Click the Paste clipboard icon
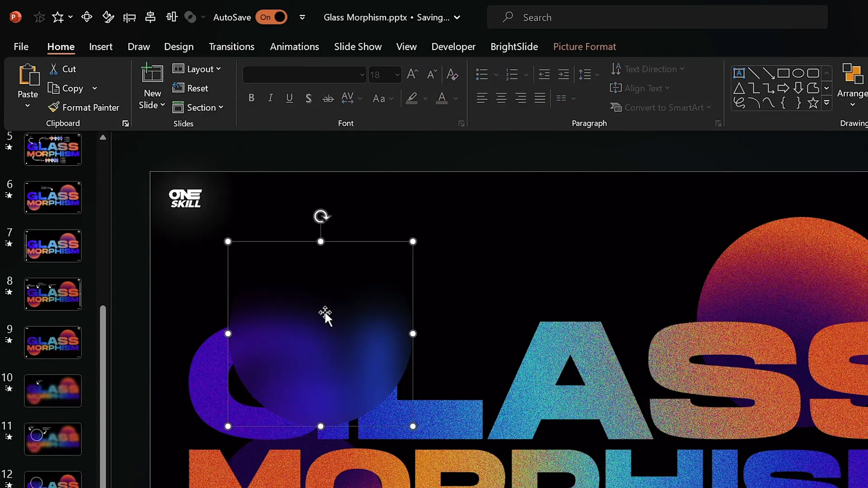Viewport: 868px width, 488px height. (28, 75)
